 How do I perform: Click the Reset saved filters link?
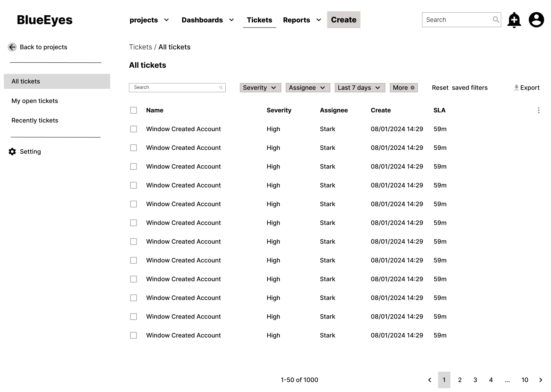coord(460,88)
